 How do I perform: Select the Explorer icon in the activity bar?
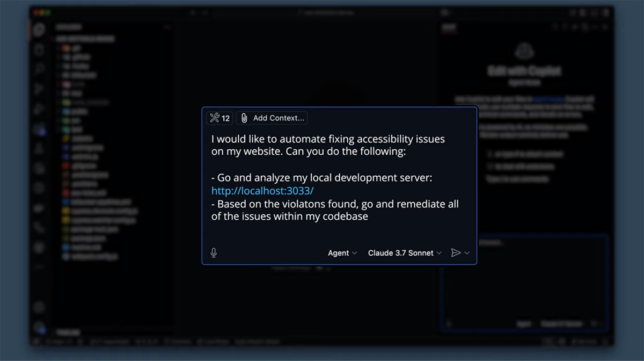[x=38, y=49]
